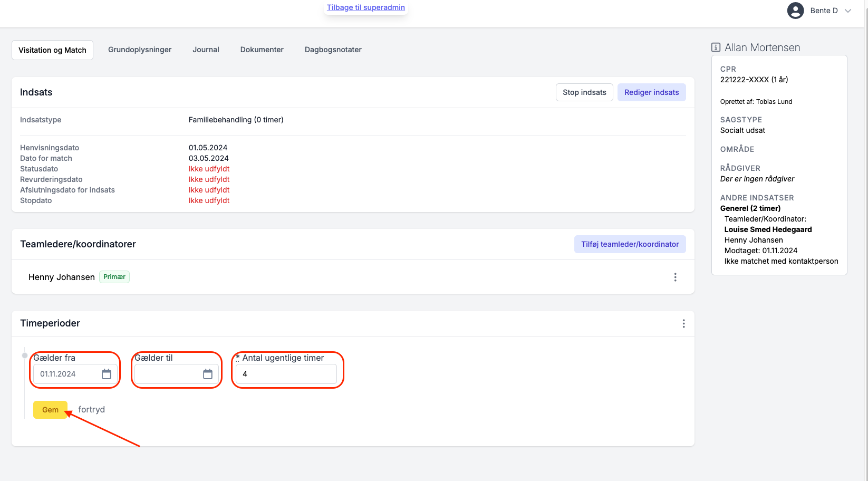This screenshot has width=868, height=481.
Task: Open the calendar picker for Gælder fra
Action: click(x=107, y=374)
